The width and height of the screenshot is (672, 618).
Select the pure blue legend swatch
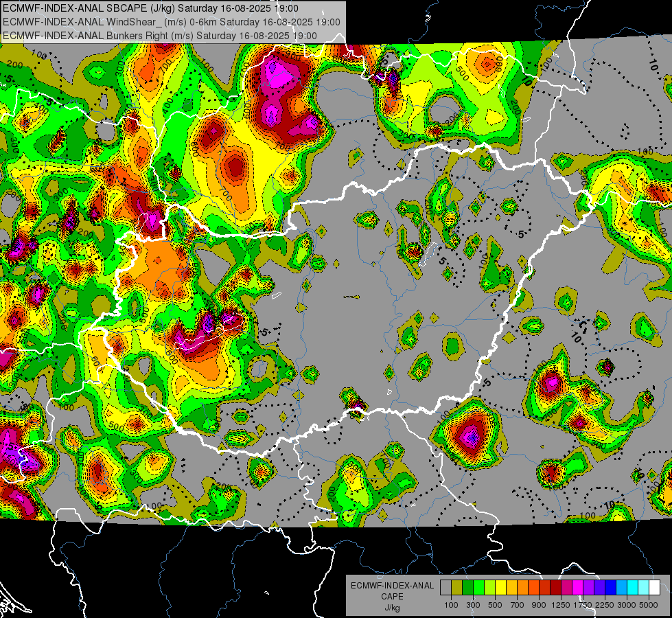pos(611,587)
